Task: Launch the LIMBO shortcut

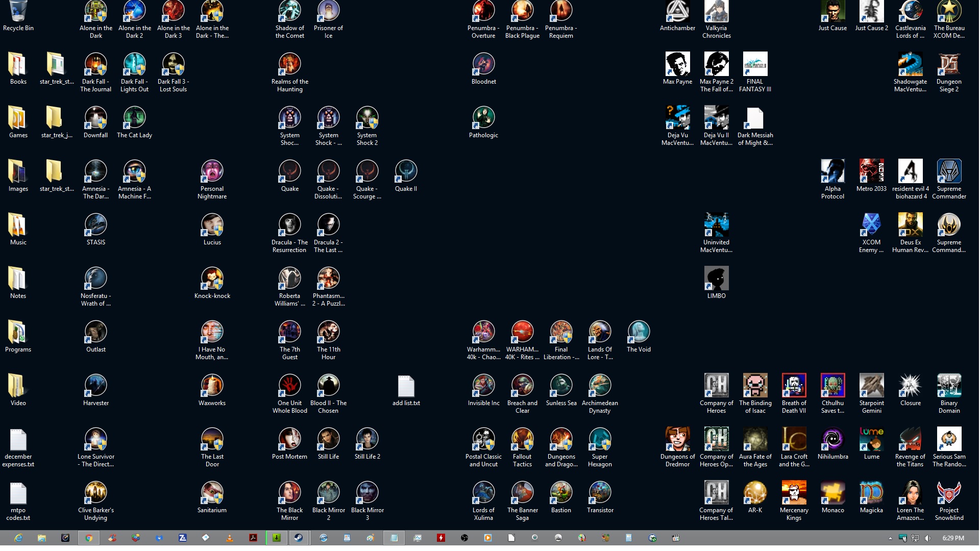Action: (716, 282)
